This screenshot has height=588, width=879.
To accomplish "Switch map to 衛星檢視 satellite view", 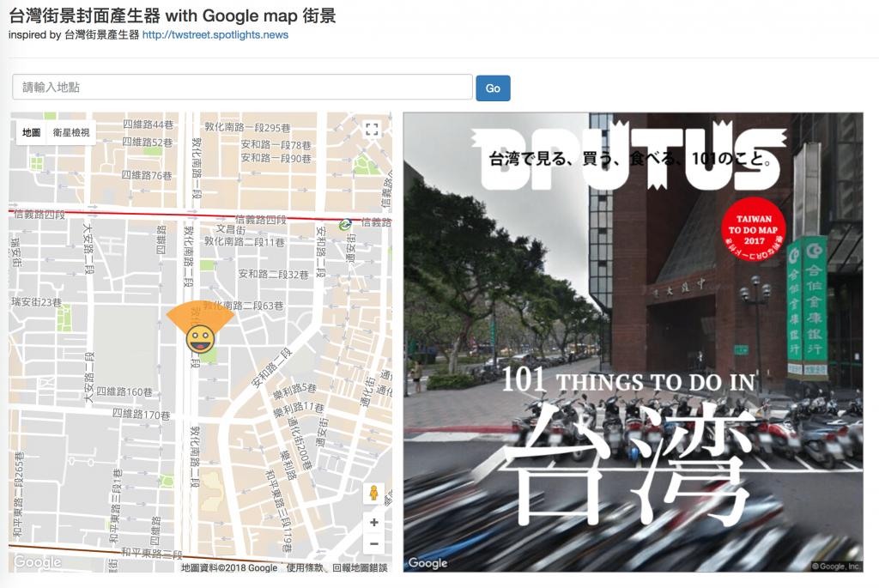I will [x=71, y=132].
